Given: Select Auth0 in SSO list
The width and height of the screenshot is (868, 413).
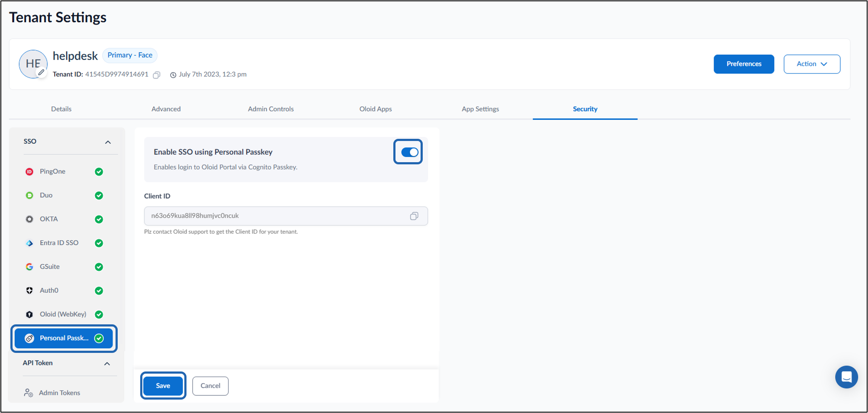Looking at the screenshot, I should click(x=64, y=291).
